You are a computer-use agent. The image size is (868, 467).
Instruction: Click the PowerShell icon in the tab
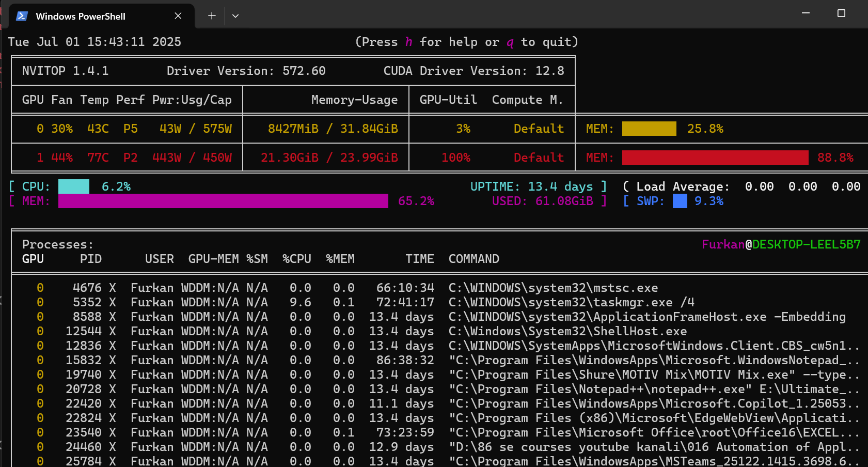point(22,16)
